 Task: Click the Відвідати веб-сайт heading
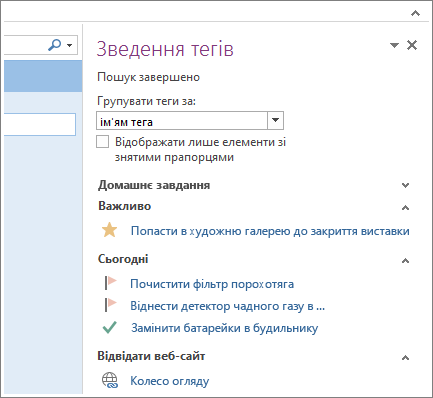pos(151,356)
